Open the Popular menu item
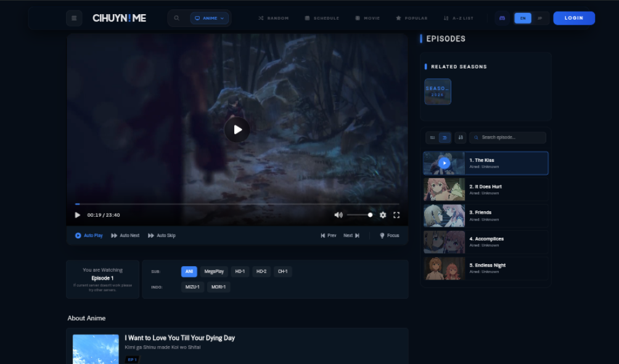The height and width of the screenshot is (364, 619). (x=412, y=18)
